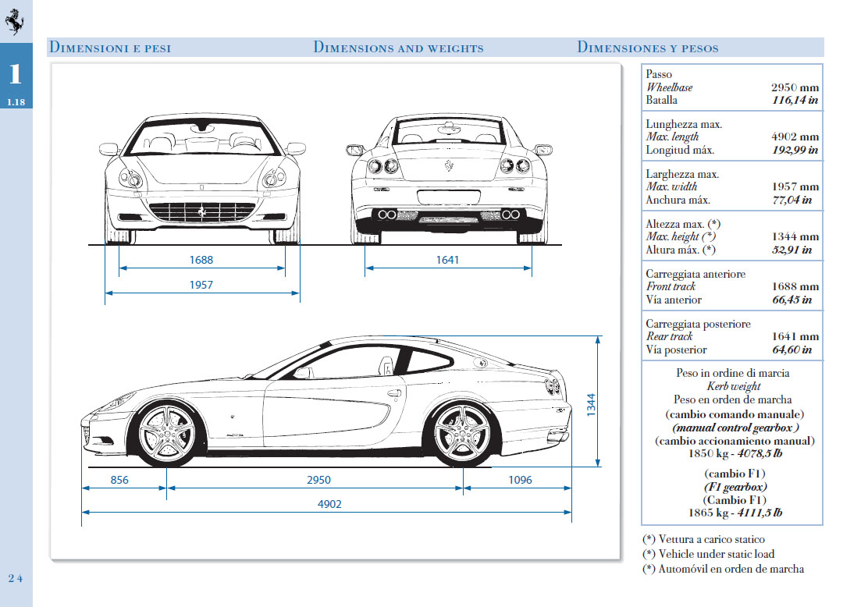Click the 4902 overall length dimension
Image resolution: width=868 pixels, height=607 pixels.
click(329, 505)
